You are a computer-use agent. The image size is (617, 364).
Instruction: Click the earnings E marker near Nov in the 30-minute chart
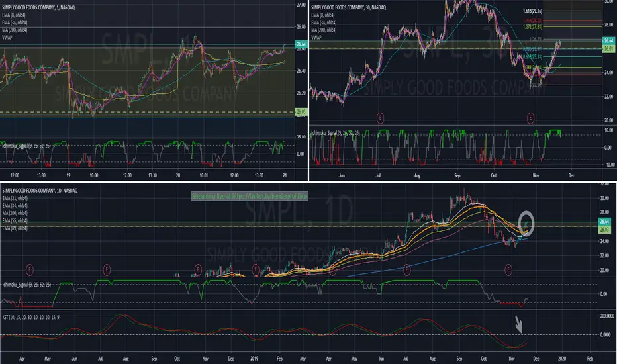point(530,118)
